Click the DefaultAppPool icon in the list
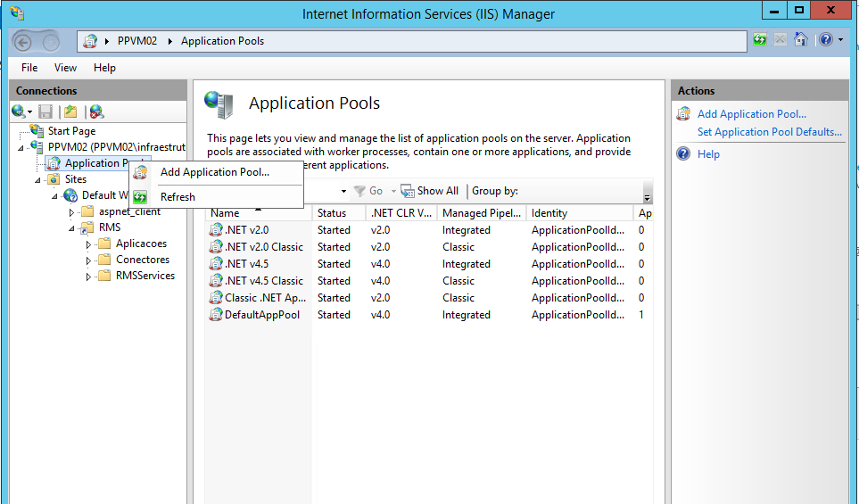The height and width of the screenshot is (504, 859). 215,315
